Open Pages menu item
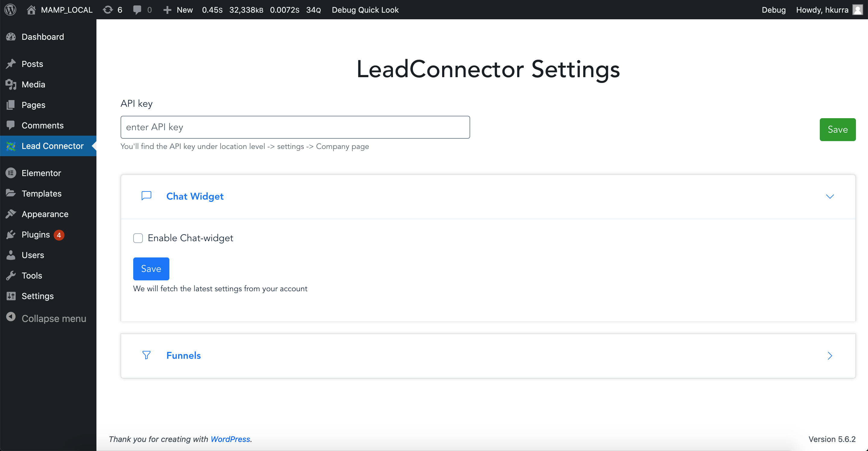 [48, 105]
